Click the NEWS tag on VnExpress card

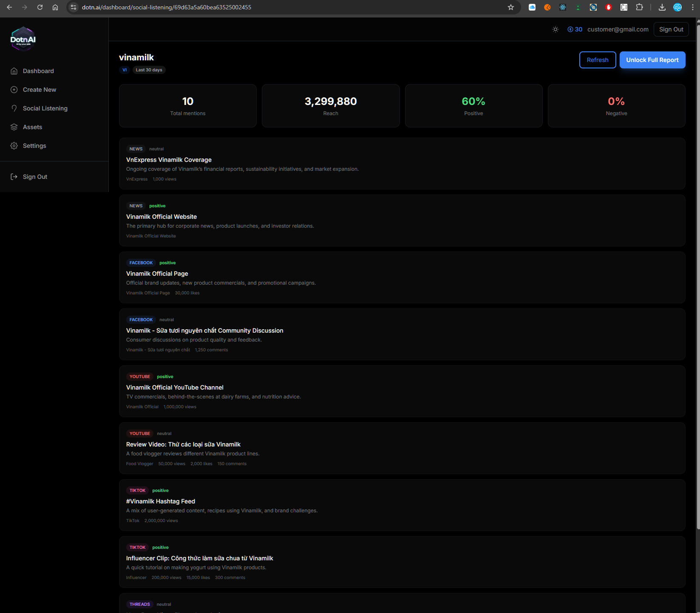tap(136, 149)
